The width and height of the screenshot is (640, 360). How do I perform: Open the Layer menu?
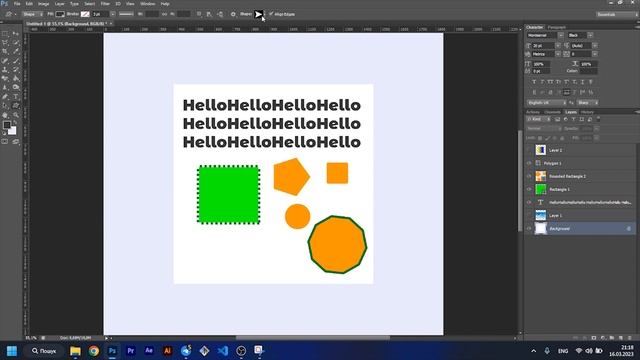[60, 4]
